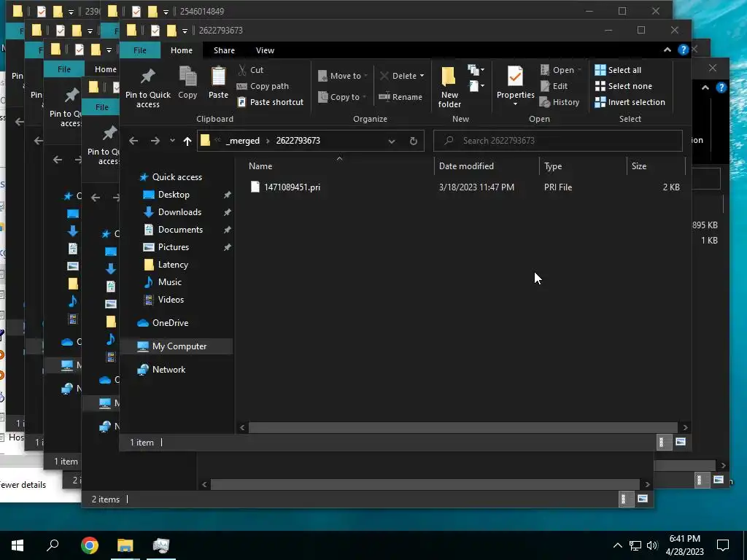Click Copy path
Image resolution: width=747 pixels, height=560 pixels.
pyautogui.click(x=263, y=86)
